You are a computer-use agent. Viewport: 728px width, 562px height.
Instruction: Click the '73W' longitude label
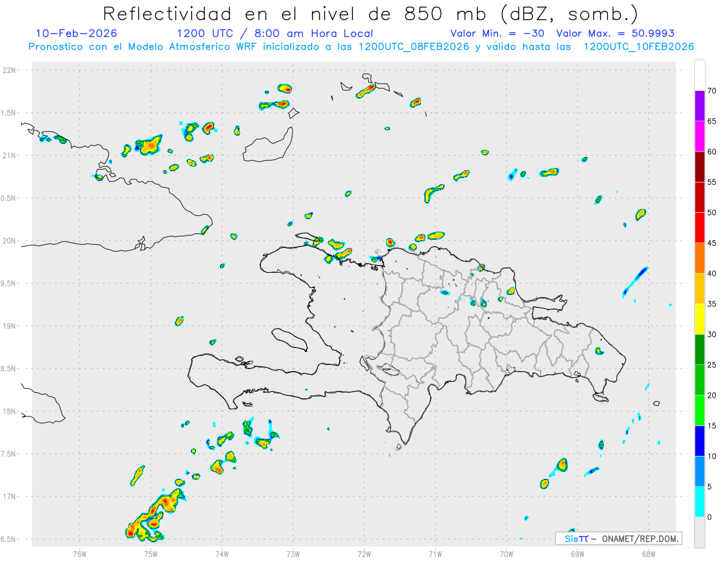[x=293, y=554]
